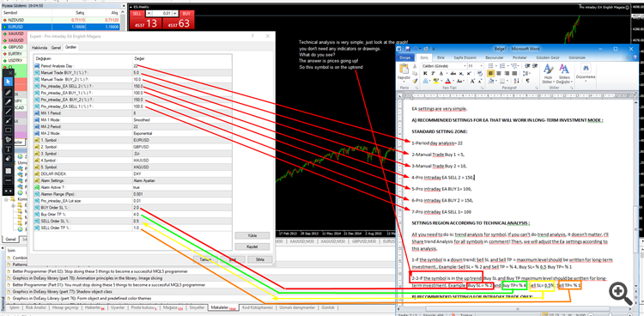Click the red SELL price button
The image size is (644, 316).
click(x=145, y=20)
